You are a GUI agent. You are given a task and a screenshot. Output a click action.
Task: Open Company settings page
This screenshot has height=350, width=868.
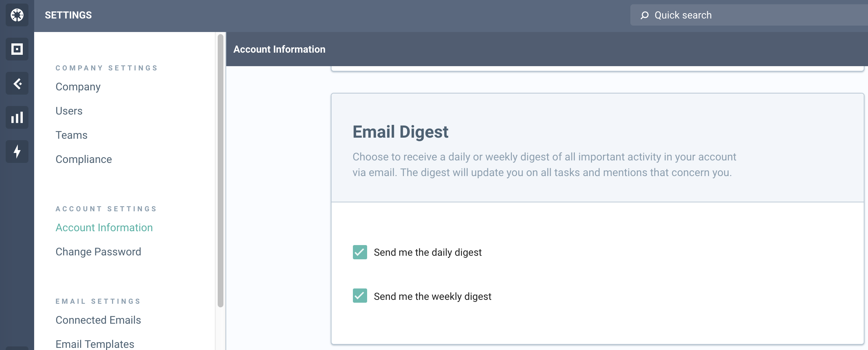(x=78, y=87)
